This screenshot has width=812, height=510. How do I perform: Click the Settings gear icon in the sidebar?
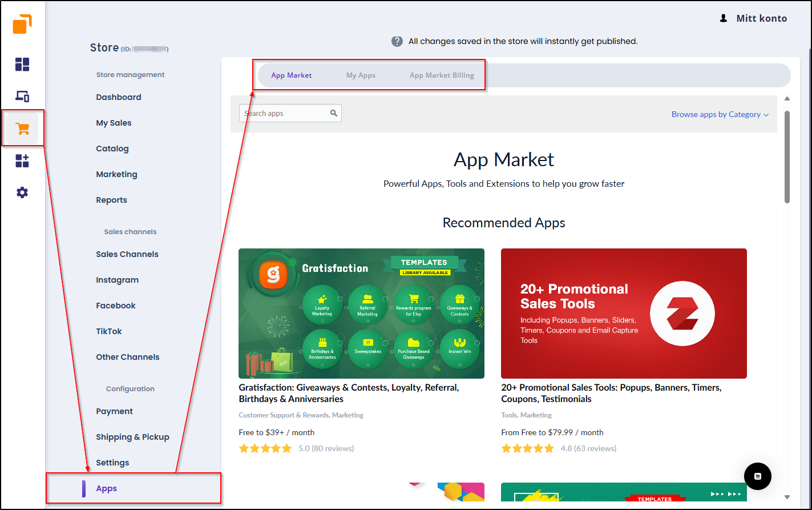coord(22,192)
